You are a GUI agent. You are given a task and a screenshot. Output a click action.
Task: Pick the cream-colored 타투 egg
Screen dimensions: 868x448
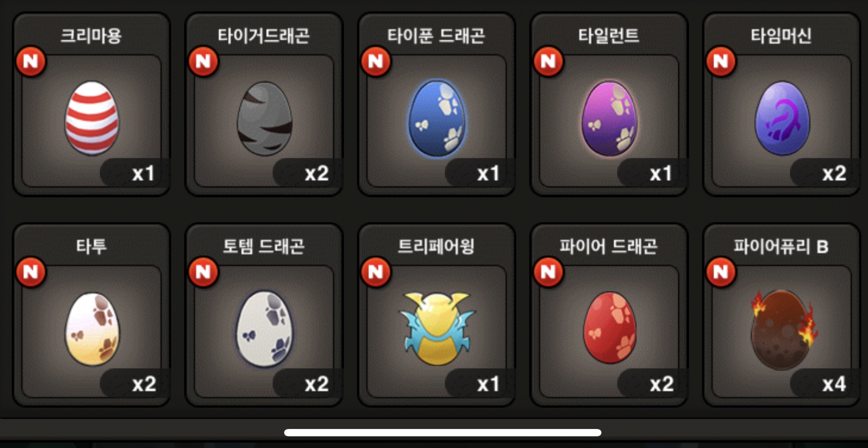click(x=92, y=329)
